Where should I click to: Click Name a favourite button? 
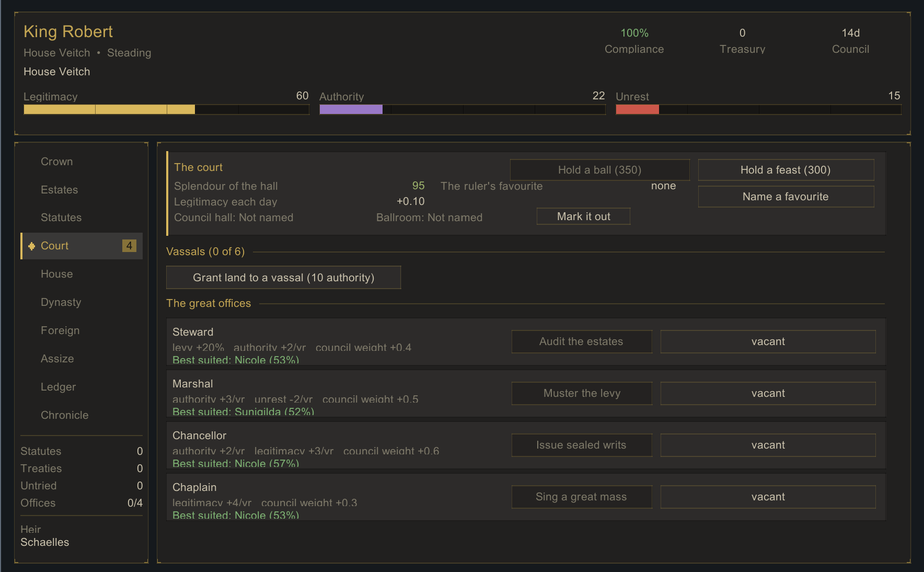[x=786, y=197]
